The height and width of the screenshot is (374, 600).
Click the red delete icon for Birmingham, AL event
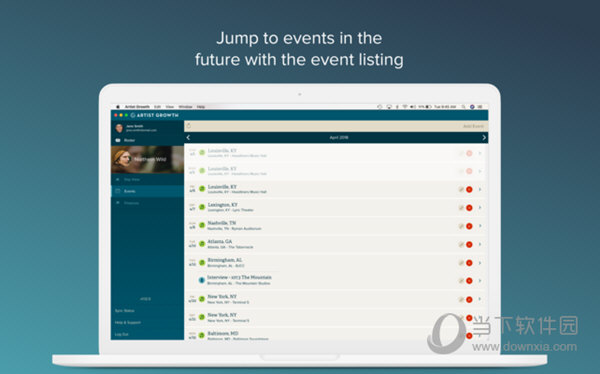(469, 263)
